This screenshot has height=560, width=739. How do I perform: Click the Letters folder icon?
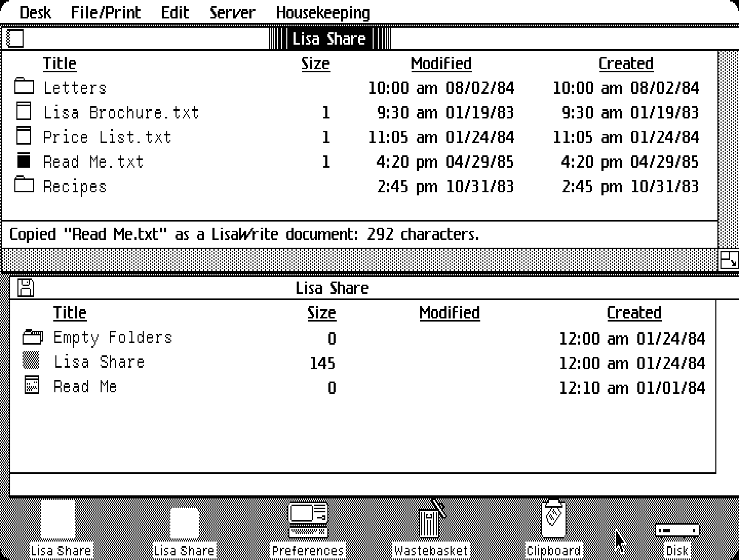[x=24, y=86]
